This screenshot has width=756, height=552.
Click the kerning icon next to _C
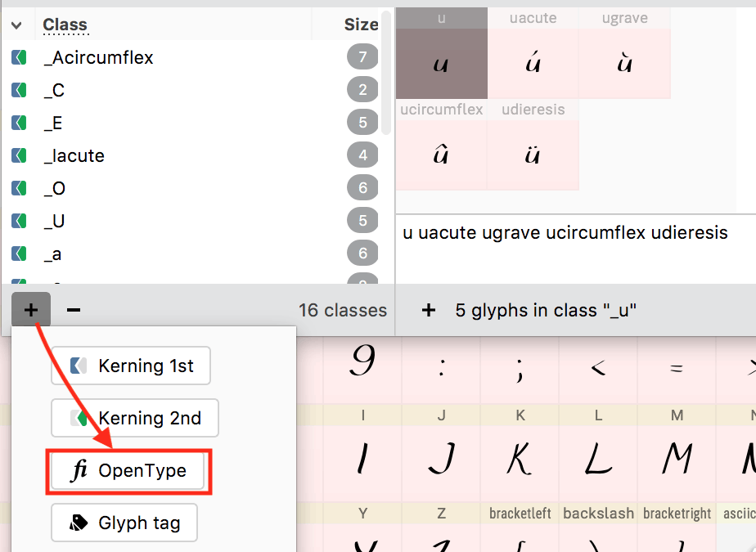19,90
